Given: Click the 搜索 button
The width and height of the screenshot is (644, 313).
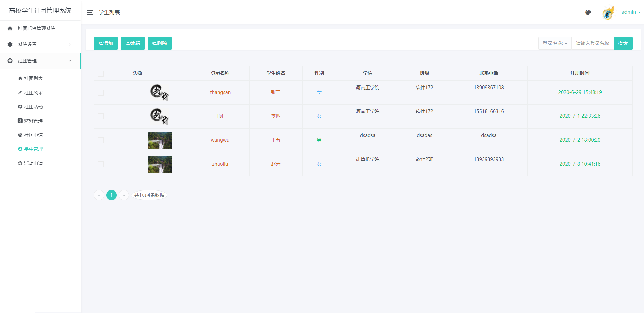Looking at the screenshot, I should (x=623, y=43).
